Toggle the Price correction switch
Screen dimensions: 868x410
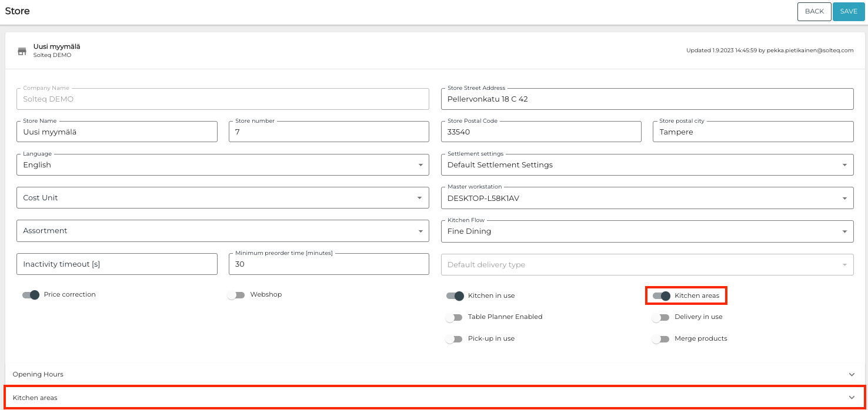(x=31, y=295)
